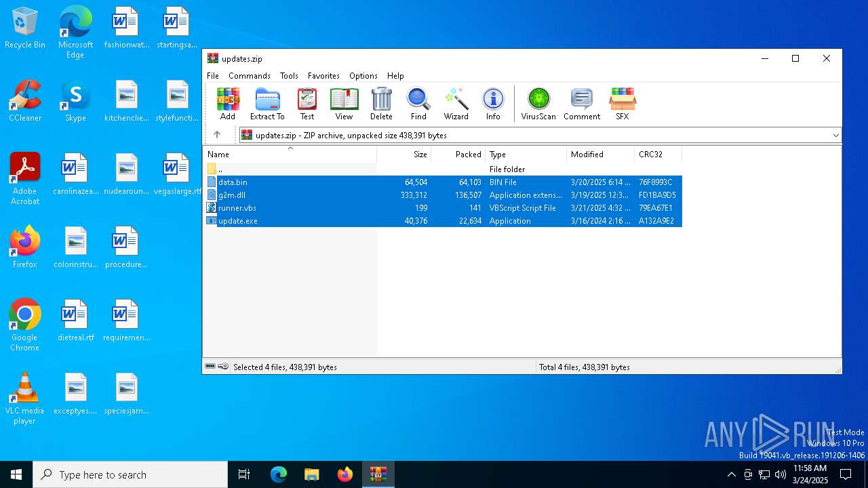Select the Microsoft Edge desktop shortcut
Image resolution: width=868 pixels, height=488 pixels.
coord(75,33)
